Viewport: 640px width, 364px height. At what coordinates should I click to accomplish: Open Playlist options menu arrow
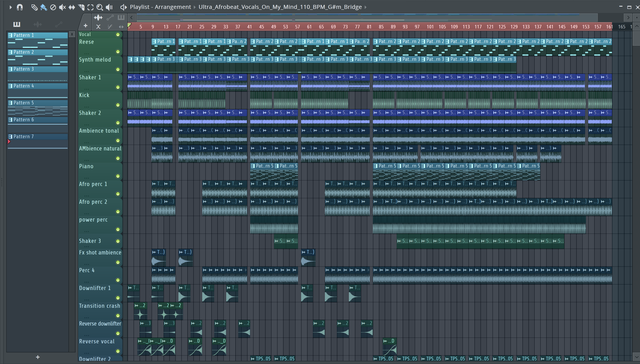(x=10, y=7)
